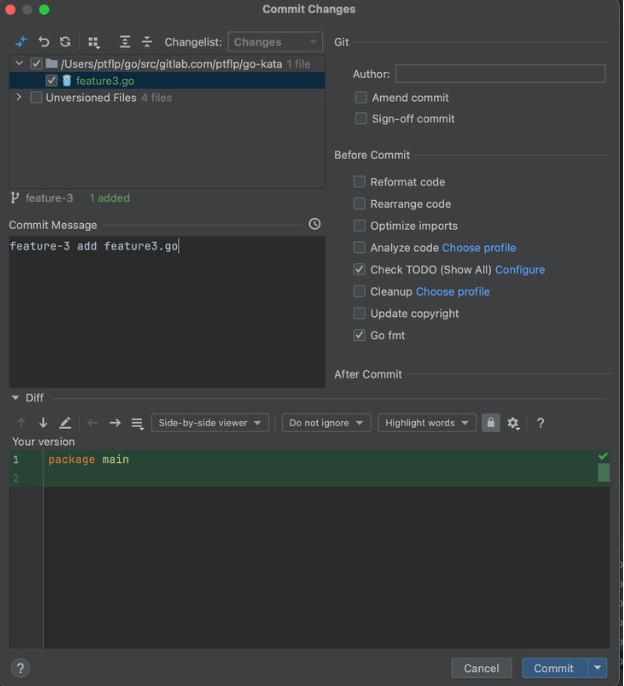
Task: Open commit message history clock icon
Action: [315, 224]
